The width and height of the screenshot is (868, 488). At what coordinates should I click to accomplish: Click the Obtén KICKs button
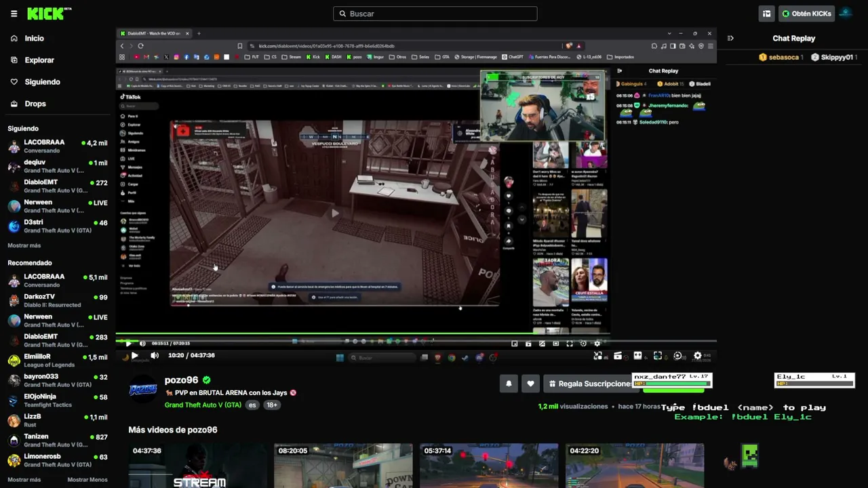click(x=806, y=14)
